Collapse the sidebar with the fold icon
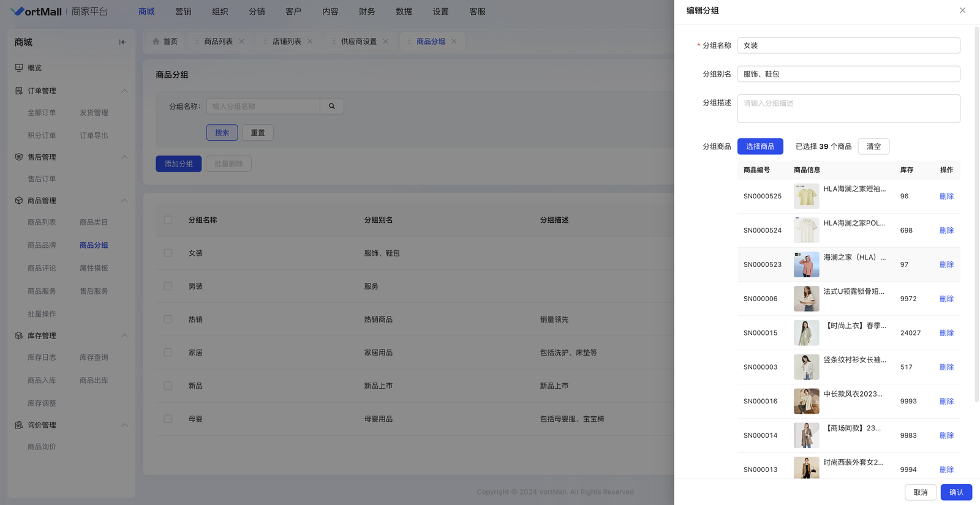 (x=123, y=42)
